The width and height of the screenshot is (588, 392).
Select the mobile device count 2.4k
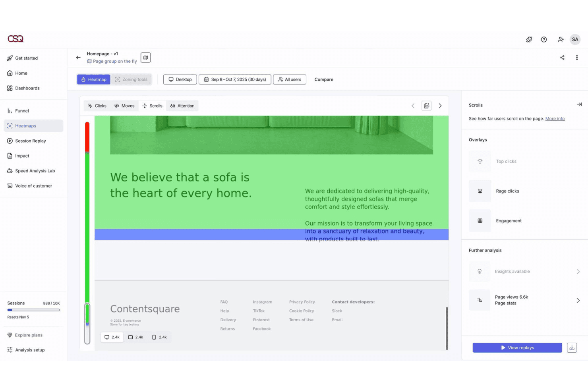tap(159, 337)
